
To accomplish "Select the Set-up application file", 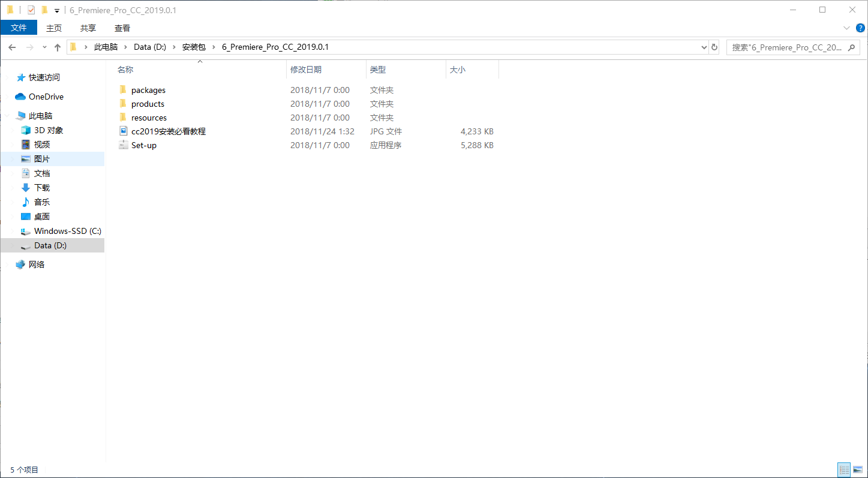I will click(x=143, y=145).
